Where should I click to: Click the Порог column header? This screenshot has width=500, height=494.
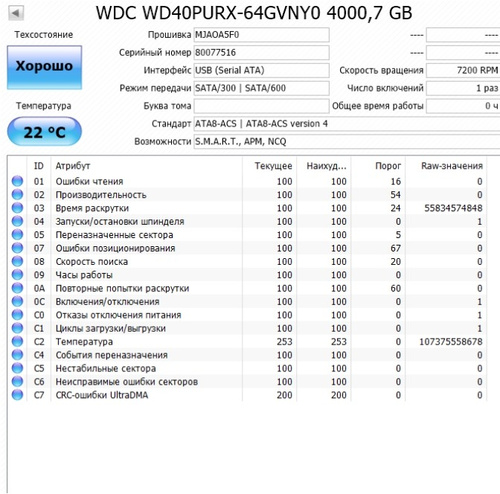[x=378, y=166]
